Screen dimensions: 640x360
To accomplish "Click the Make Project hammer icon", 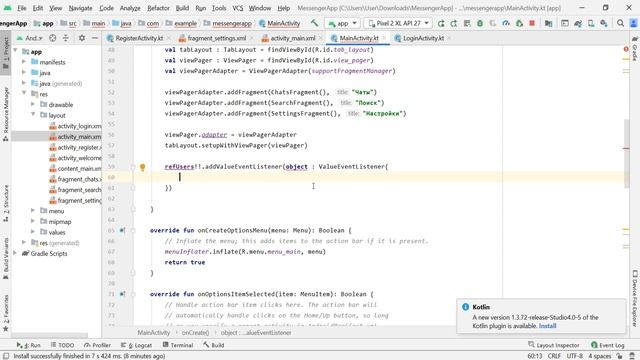I will (314, 23).
